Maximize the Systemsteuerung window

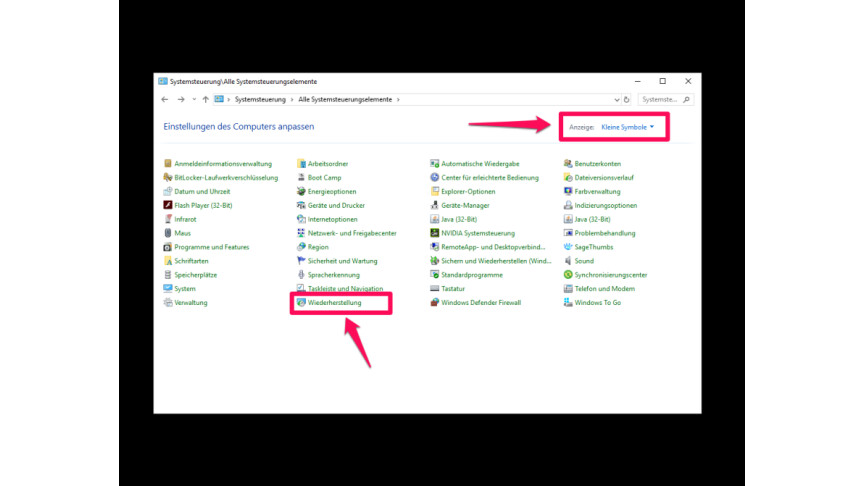pyautogui.click(x=663, y=81)
